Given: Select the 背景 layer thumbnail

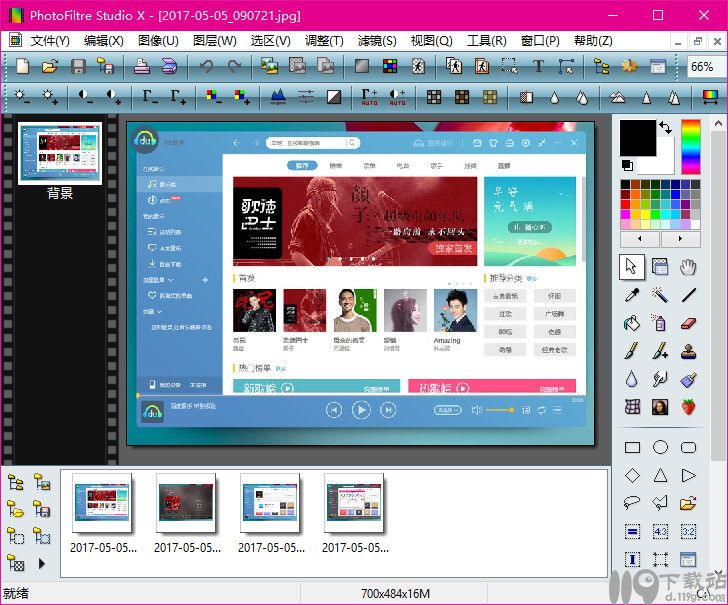Looking at the screenshot, I should coord(59,153).
